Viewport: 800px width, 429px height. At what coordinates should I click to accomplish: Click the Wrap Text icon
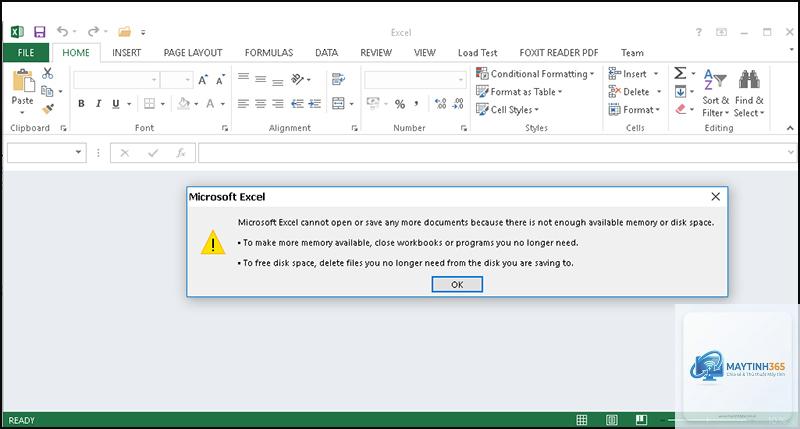click(x=338, y=79)
